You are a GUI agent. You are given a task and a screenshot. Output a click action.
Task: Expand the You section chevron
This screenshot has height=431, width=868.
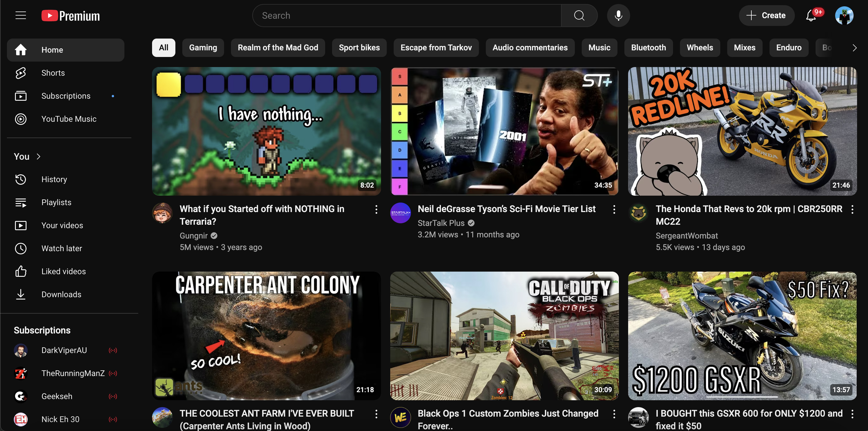(38, 157)
